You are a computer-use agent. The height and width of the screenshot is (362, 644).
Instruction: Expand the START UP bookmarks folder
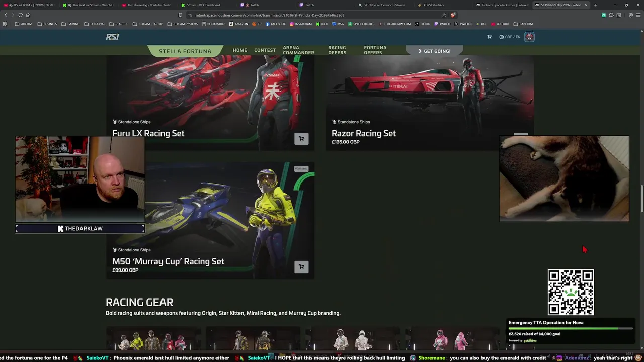tap(119, 24)
